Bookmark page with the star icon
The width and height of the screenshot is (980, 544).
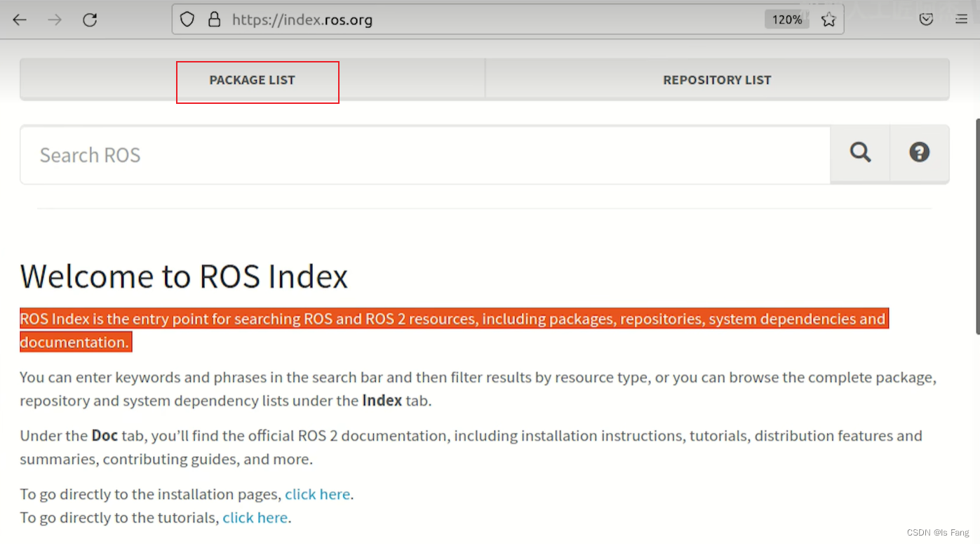[x=828, y=20]
